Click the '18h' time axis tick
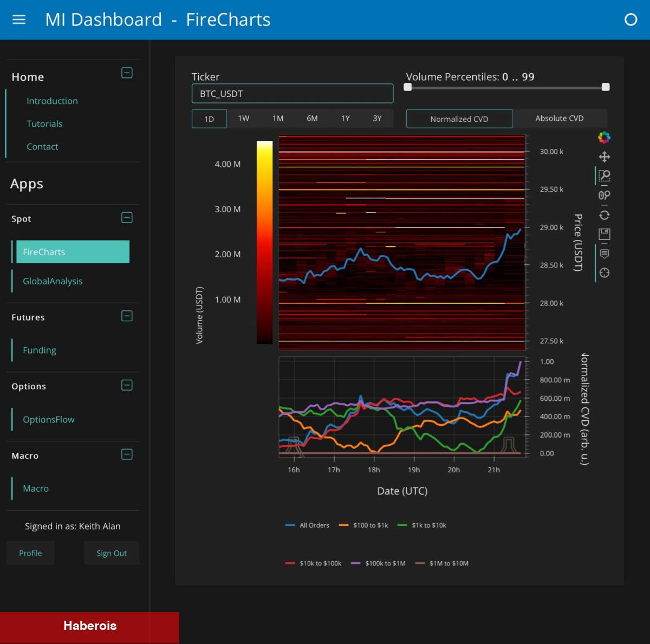 point(374,470)
